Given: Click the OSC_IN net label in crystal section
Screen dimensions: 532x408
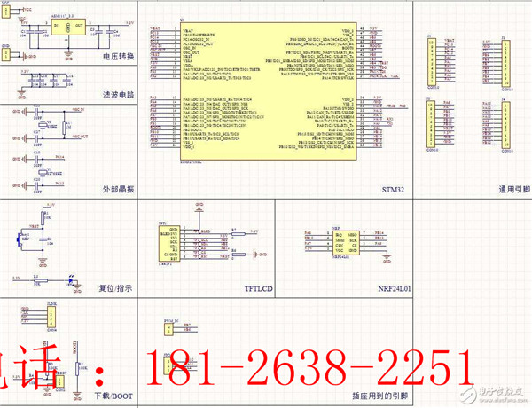Looking at the screenshot, I should click(x=79, y=110).
